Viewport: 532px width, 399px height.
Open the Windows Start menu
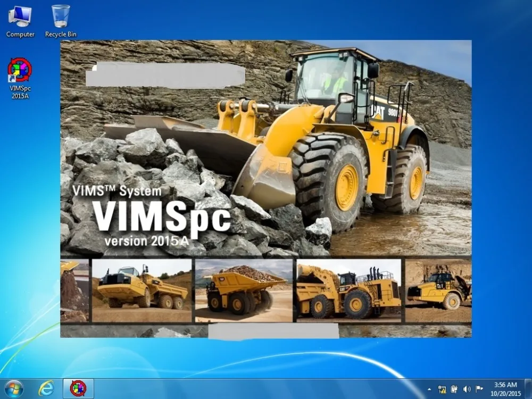click(x=14, y=388)
